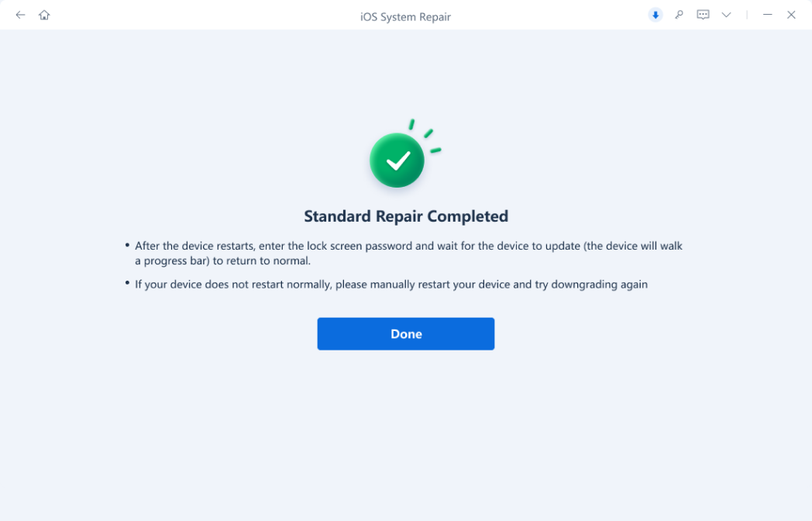Open the home screen via house icon
The width and height of the screenshot is (812, 521).
(x=44, y=15)
